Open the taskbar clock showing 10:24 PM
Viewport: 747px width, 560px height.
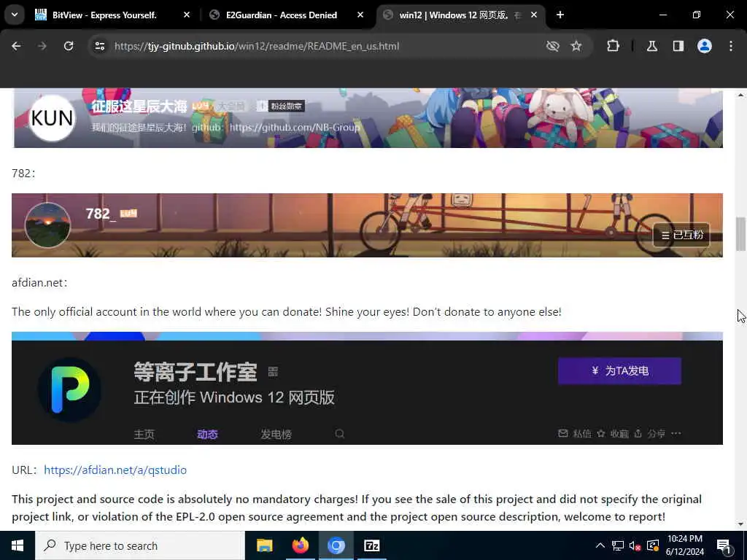(x=684, y=545)
